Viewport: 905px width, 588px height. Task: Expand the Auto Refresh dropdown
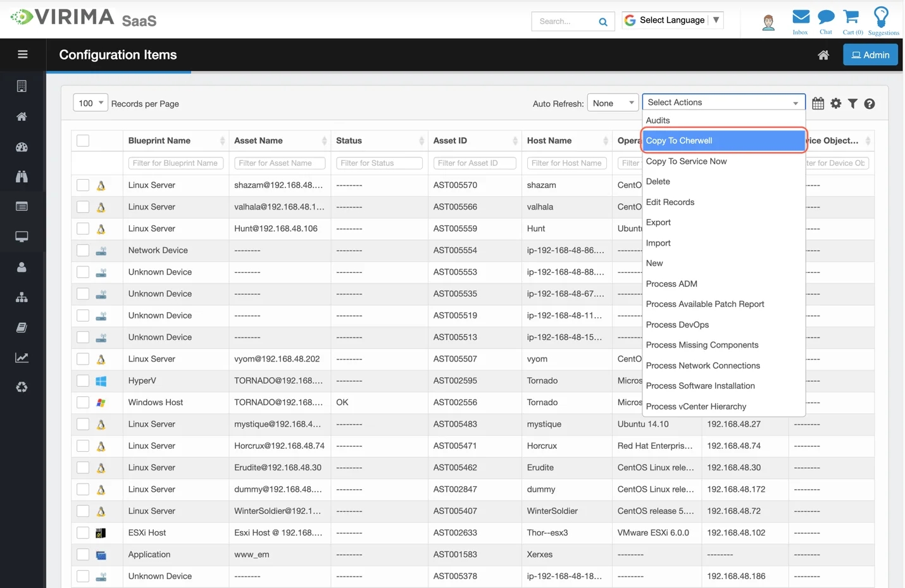click(612, 103)
